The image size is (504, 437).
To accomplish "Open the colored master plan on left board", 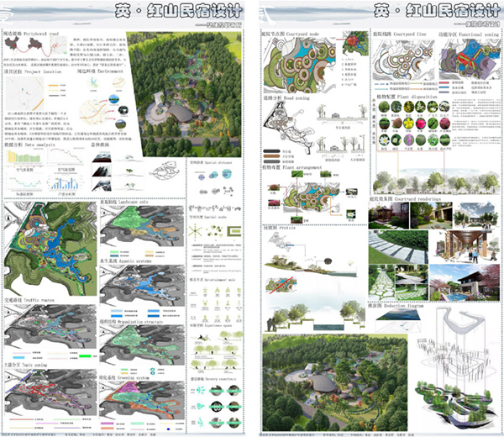I will pyautogui.click(x=50, y=249).
